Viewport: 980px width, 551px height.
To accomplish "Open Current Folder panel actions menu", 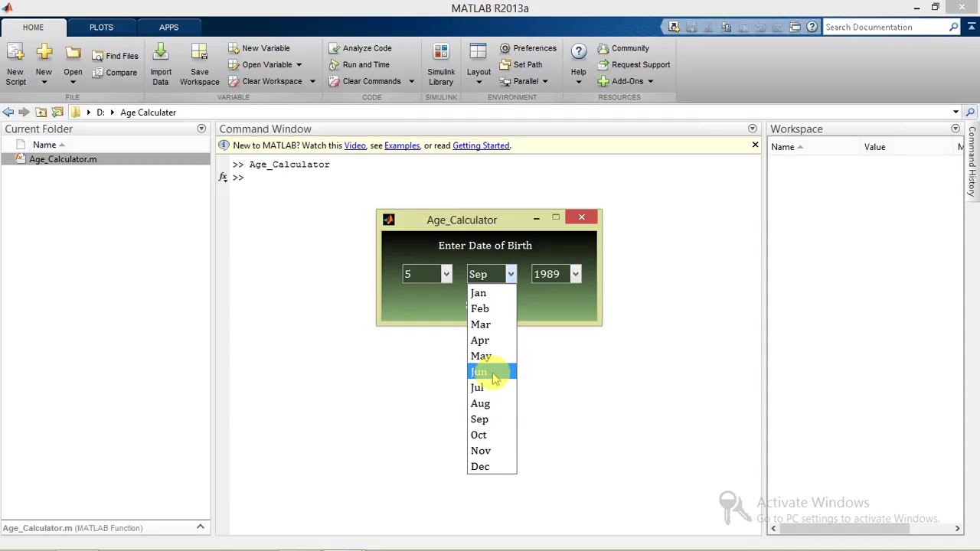I will [x=201, y=129].
